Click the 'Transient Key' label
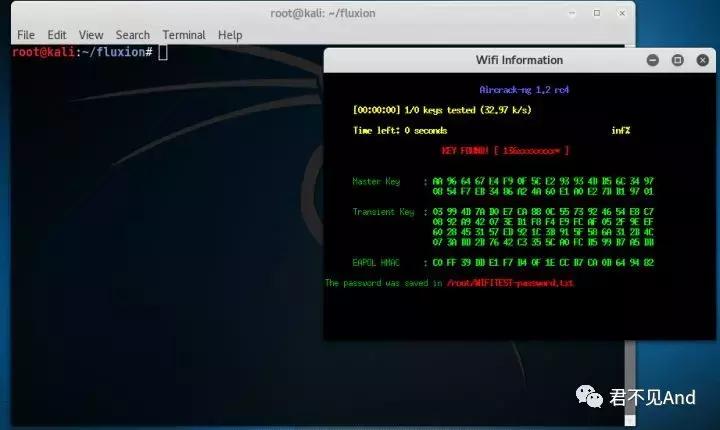Screen dimensions: 720x430 (x=383, y=212)
